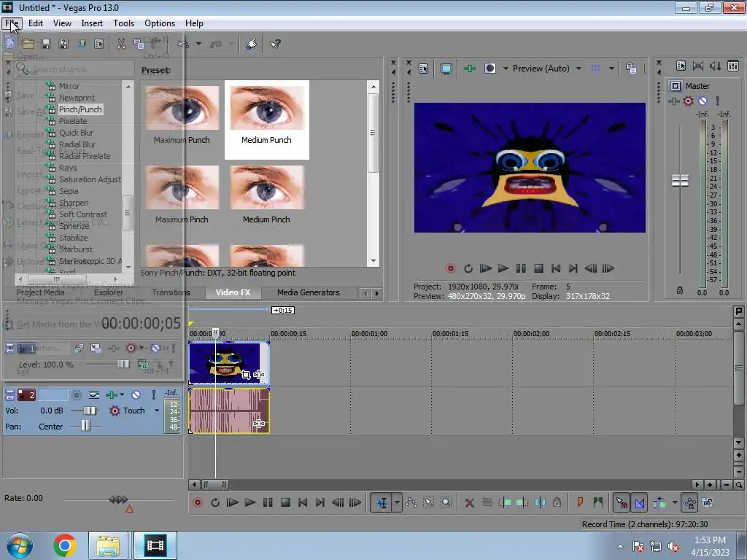The height and width of the screenshot is (560, 747).
Task: Open the Edit menu
Action: tap(36, 23)
